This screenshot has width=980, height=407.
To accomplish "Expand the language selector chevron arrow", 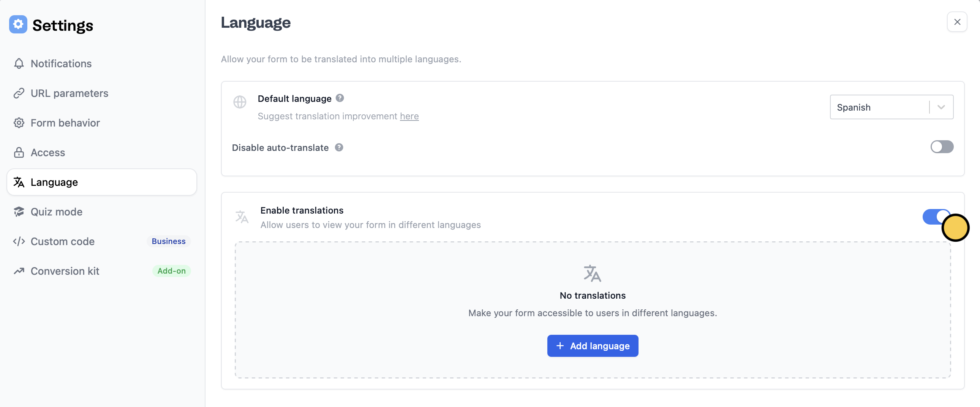I will click(x=941, y=108).
